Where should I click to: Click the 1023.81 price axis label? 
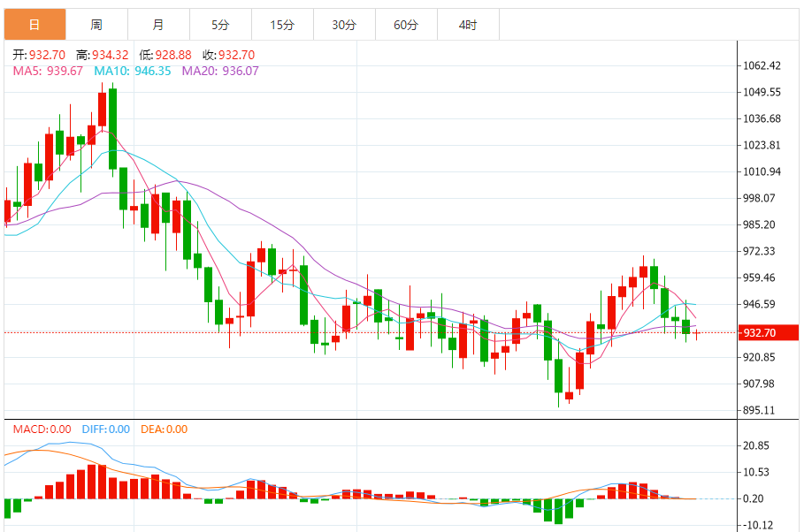762,145
